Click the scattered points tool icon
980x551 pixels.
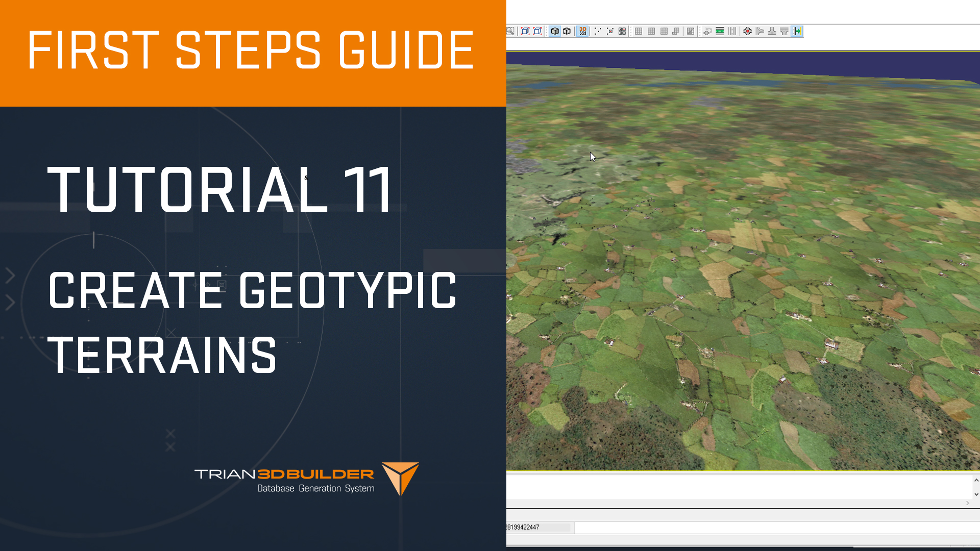[598, 31]
